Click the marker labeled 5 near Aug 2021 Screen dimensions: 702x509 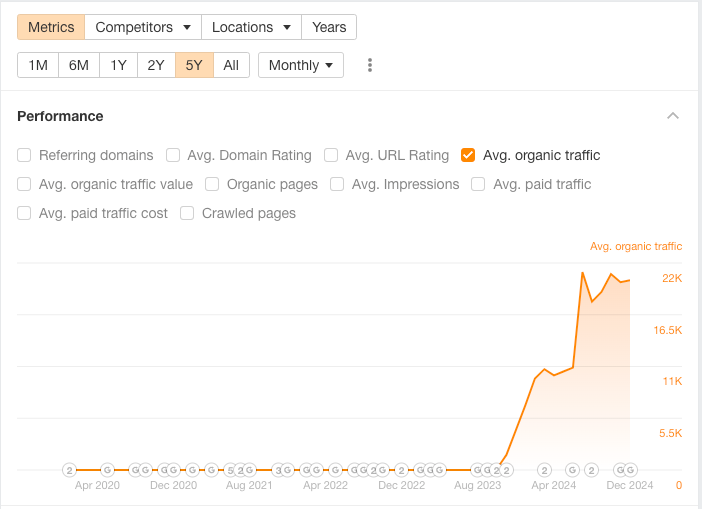[x=231, y=470]
